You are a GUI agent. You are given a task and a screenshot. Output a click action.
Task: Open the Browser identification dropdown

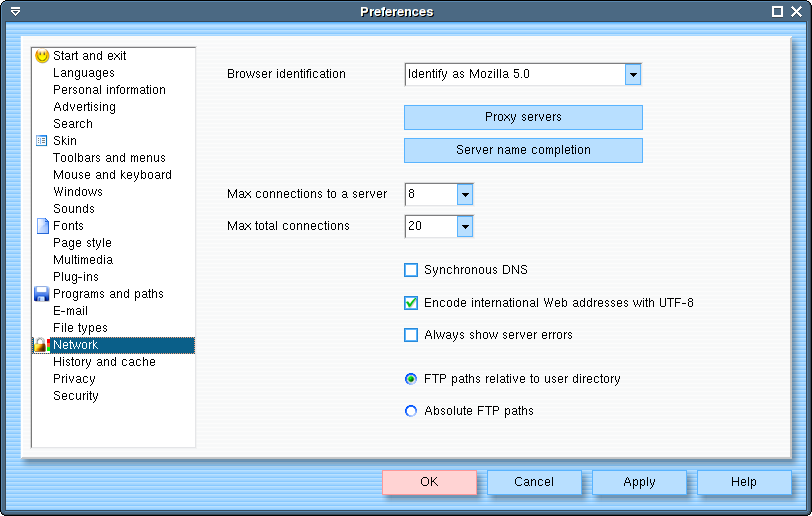coord(632,74)
